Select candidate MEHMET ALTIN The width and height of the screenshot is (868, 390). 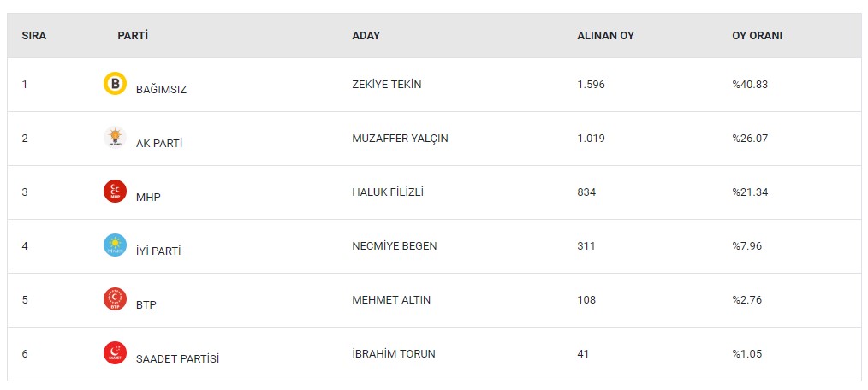pyautogui.click(x=391, y=300)
